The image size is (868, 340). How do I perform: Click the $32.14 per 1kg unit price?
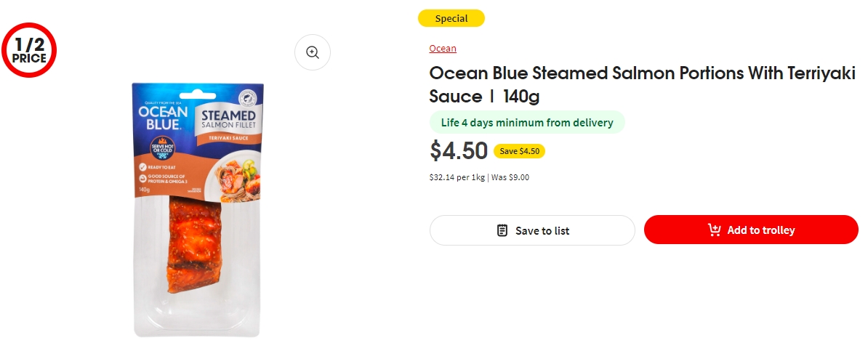(457, 178)
